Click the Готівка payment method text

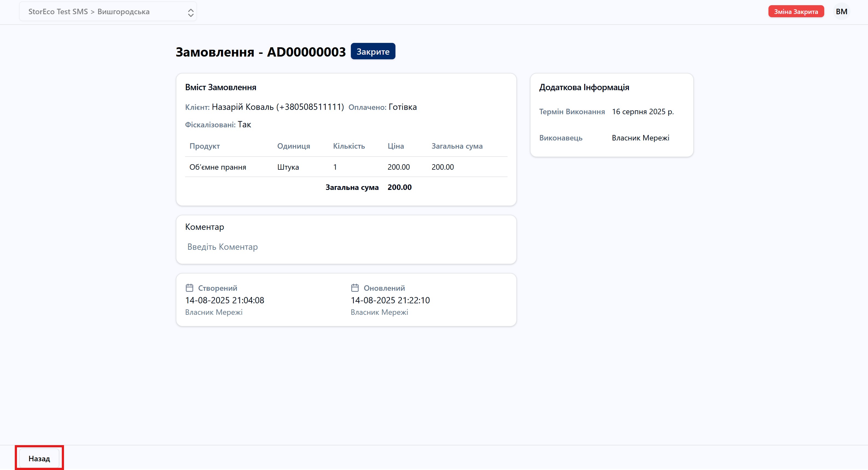[403, 107]
